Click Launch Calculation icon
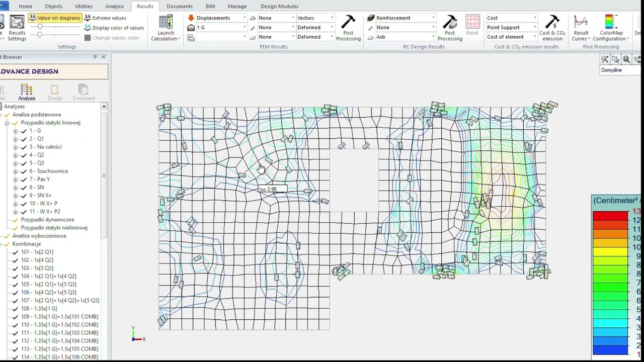This screenshot has height=362, width=644. tap(166, 22)
